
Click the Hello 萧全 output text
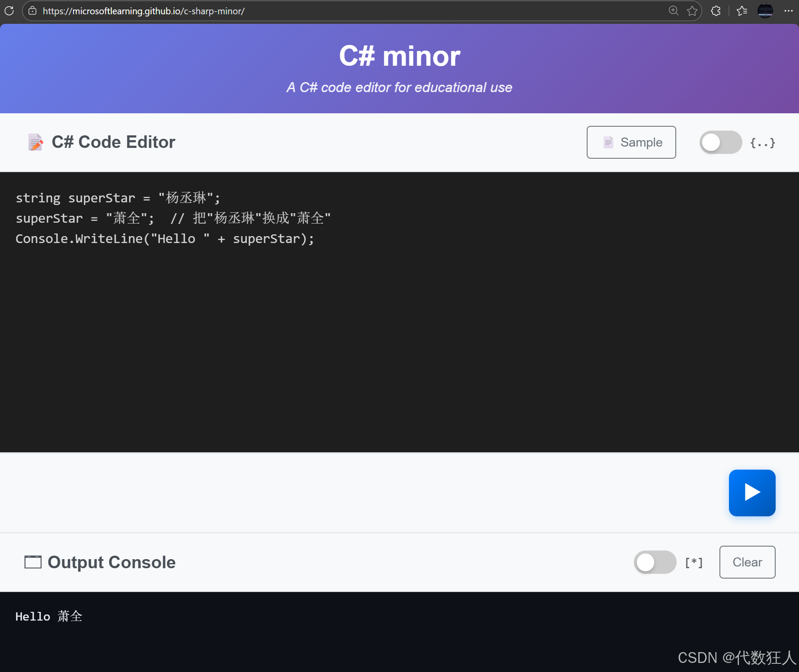[x=49, y=616]
